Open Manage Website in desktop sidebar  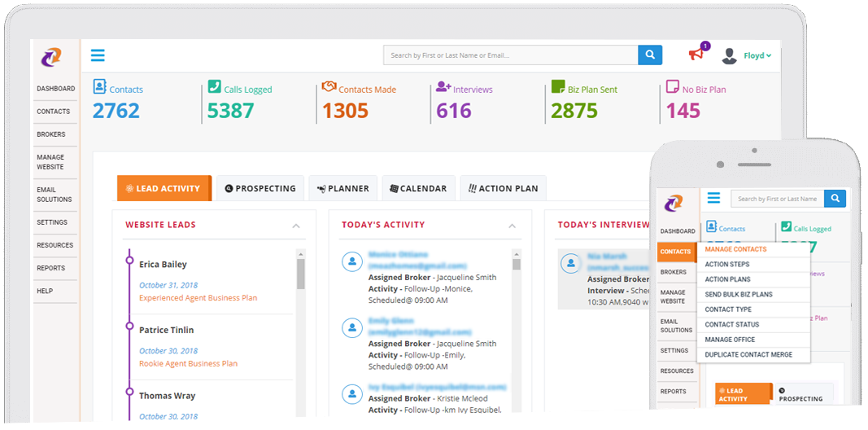click(50, 162)
